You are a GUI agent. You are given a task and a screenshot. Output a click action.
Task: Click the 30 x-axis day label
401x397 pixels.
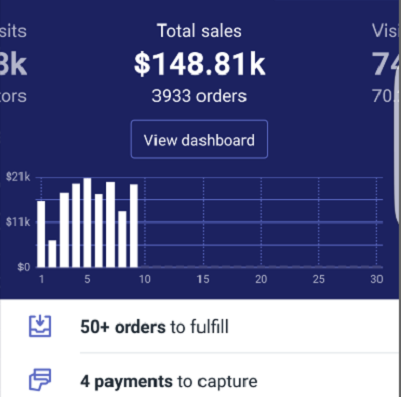(376, 279)
